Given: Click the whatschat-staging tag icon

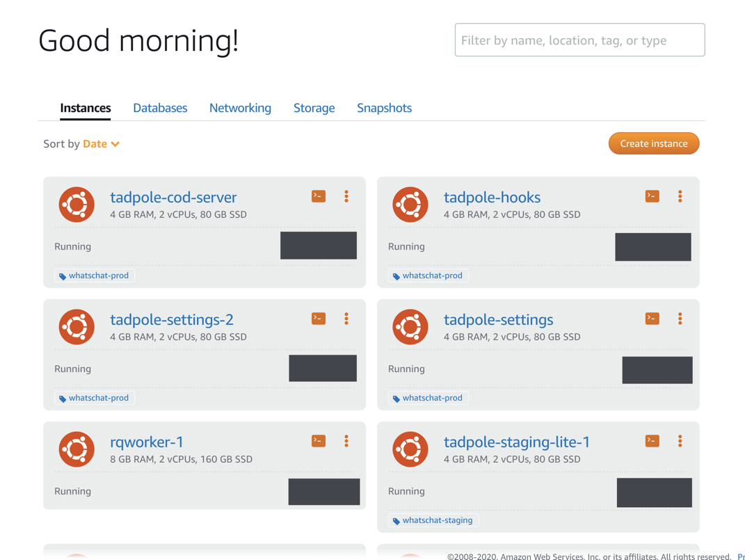Looking at the screenshot, I should pos(396,521).
